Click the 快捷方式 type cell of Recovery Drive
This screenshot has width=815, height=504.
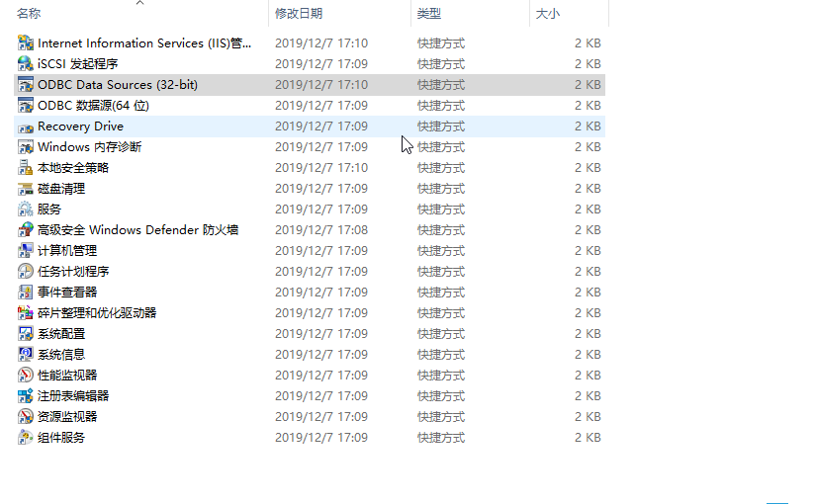click(x=441, y=126)
